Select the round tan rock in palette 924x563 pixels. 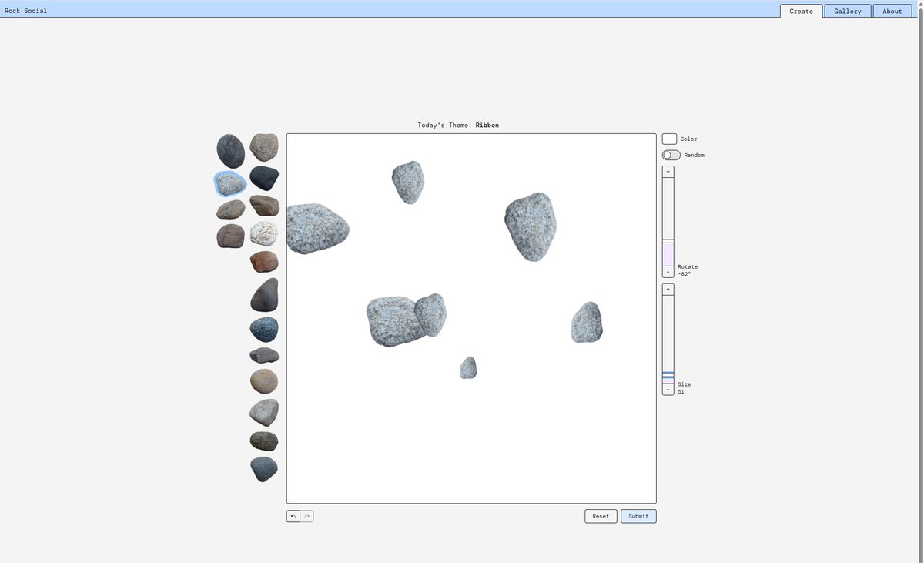[x=264, y=381]
